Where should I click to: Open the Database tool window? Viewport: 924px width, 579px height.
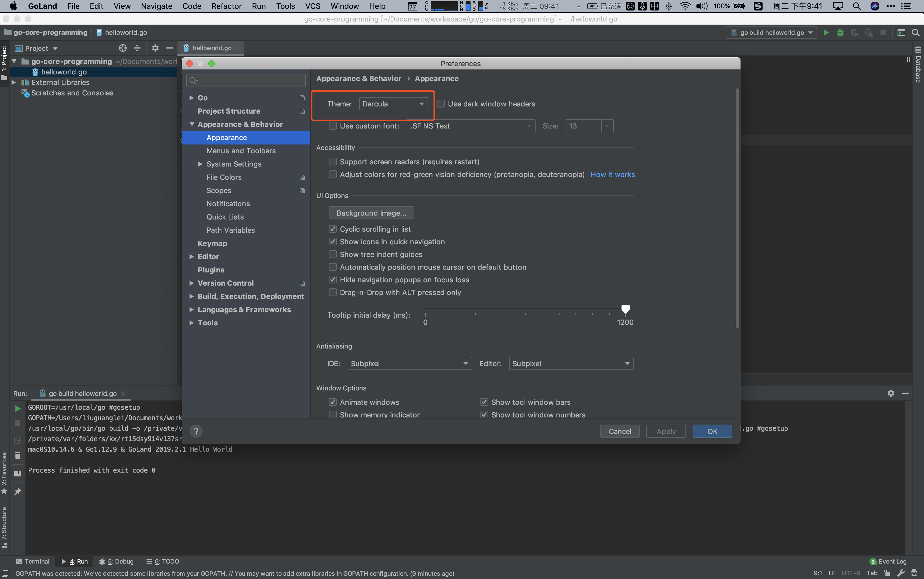point(918,65)
